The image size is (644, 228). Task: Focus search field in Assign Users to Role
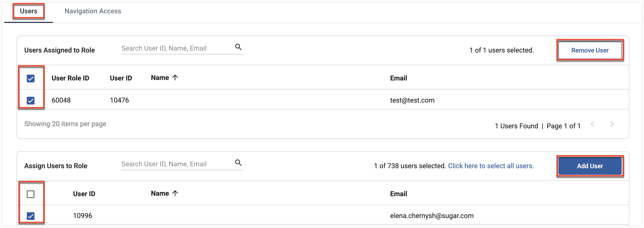pyautogui.click(x=177, y=164)
